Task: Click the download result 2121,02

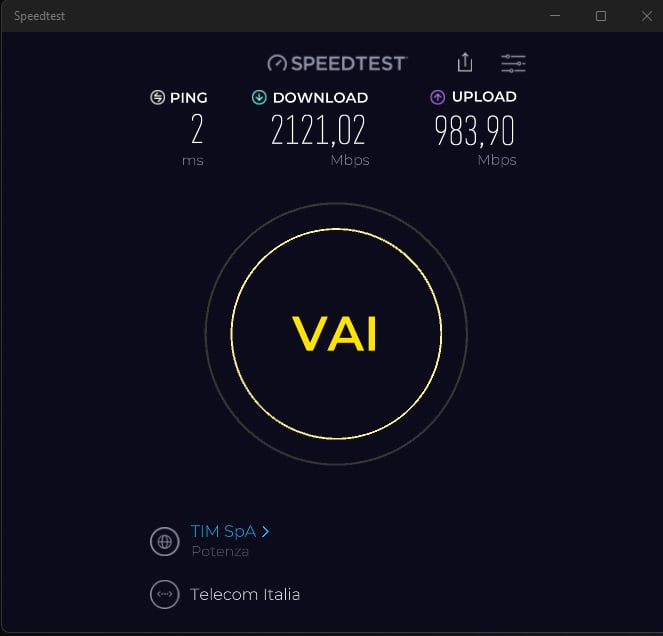Action: 318,130
